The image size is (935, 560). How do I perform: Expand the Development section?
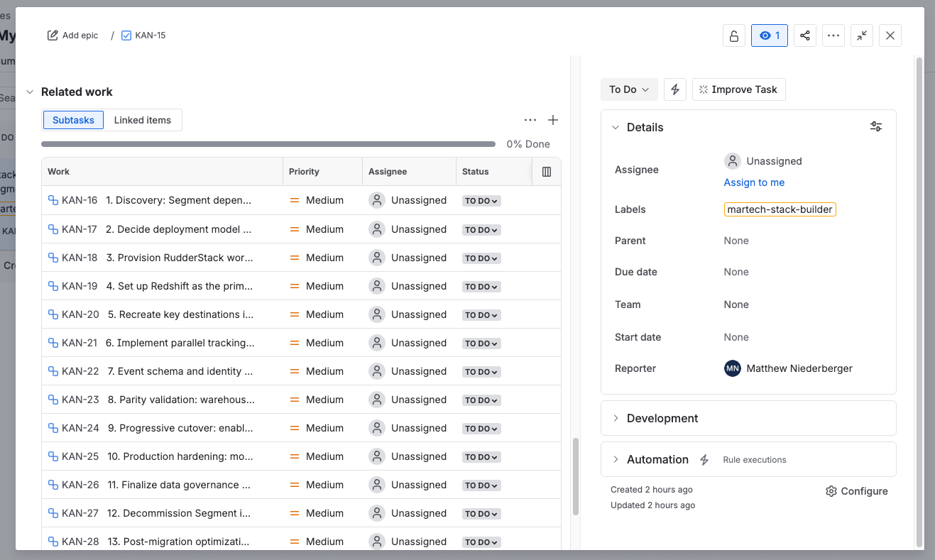tap(662, 418)
